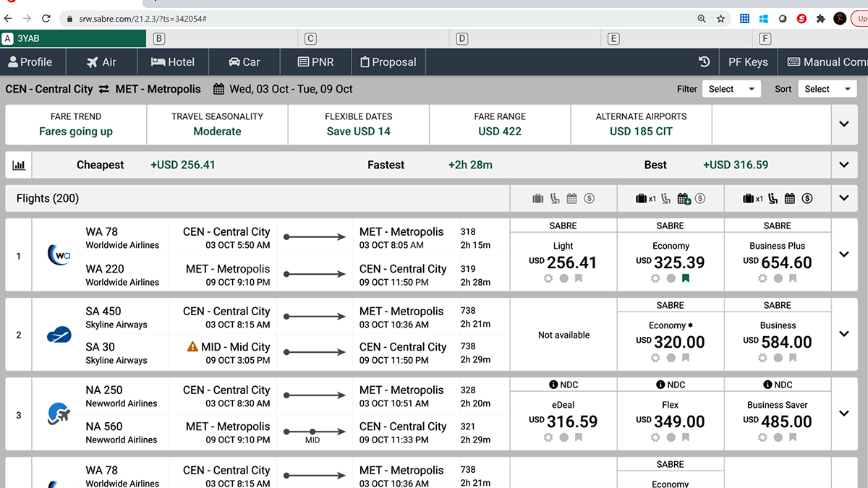Viewport: 868px width, 488px height.
Task: Open the Hotel menu
Action: click(173, 62)
